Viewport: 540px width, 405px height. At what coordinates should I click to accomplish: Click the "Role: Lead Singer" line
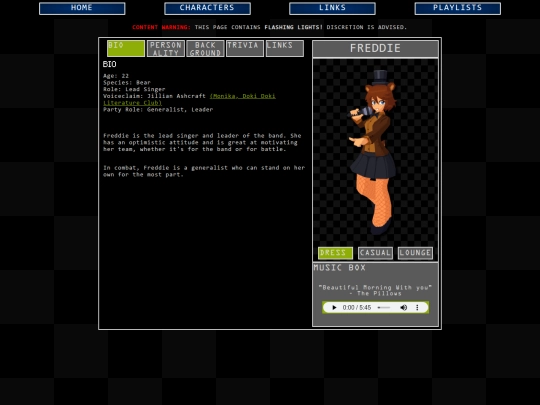coord(134,89)
